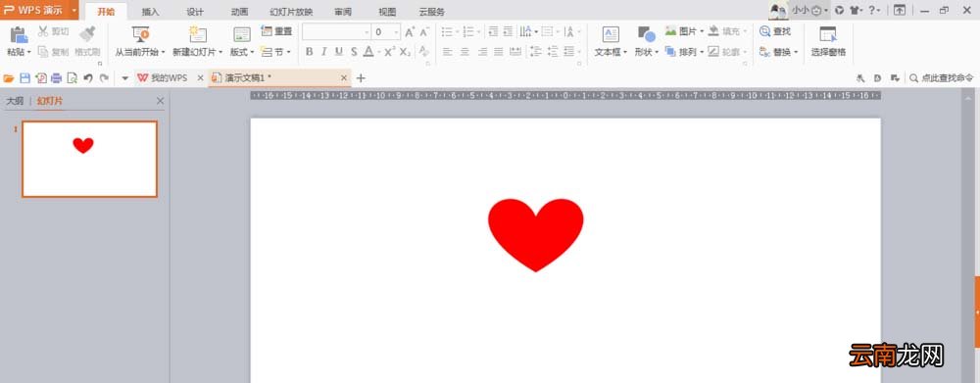Click the Print Preview icon
This screenshot has height=383, width=980.
72,78
